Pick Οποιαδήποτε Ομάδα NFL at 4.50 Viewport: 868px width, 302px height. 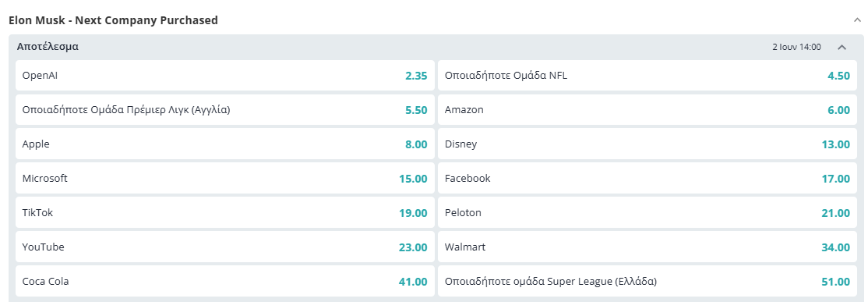tap(647, 76)
